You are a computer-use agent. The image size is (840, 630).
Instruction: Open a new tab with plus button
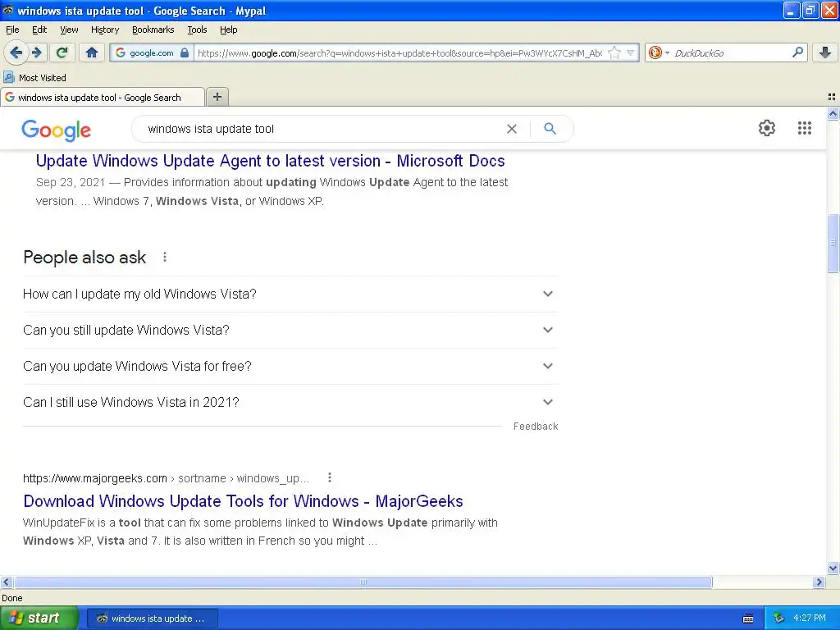(x=217, y=97)
